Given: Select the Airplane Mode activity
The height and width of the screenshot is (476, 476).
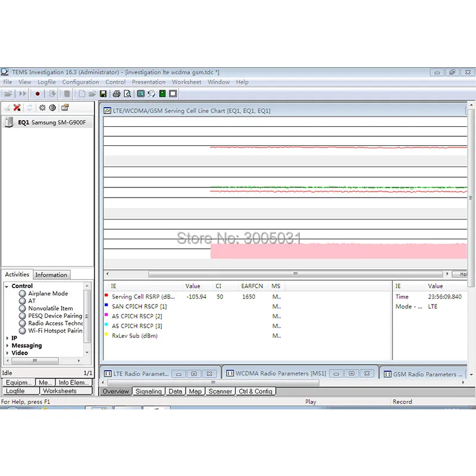Looking at the screenshot, I should [x=48, y=293].
